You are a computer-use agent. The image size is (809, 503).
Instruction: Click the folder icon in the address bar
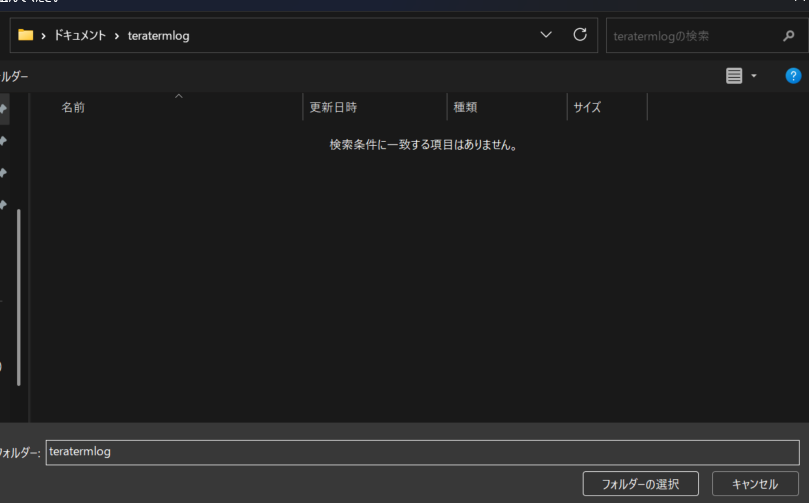pyautogui.click(x=26, y=36)
